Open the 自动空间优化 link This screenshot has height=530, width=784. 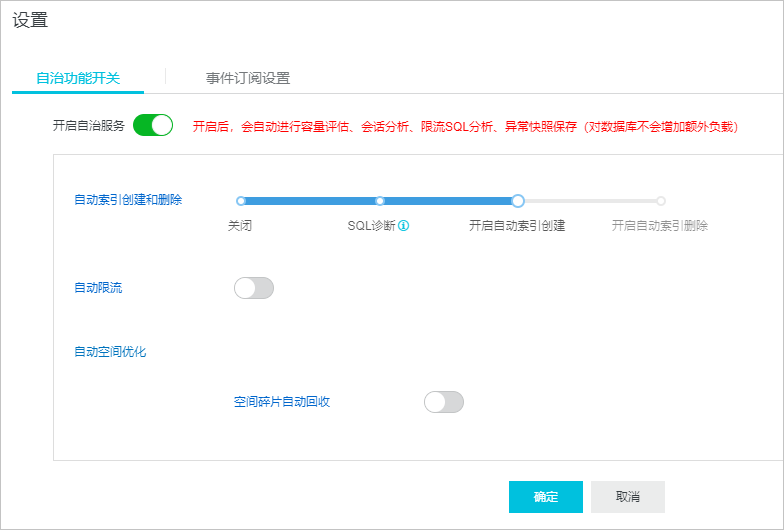[x=110, y=352]
